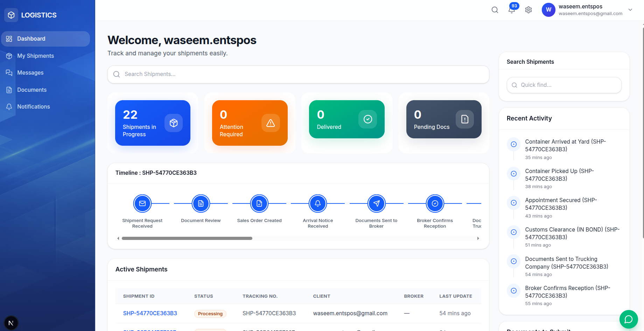Click document alert icon on Pending Docs card

[465, 119]
